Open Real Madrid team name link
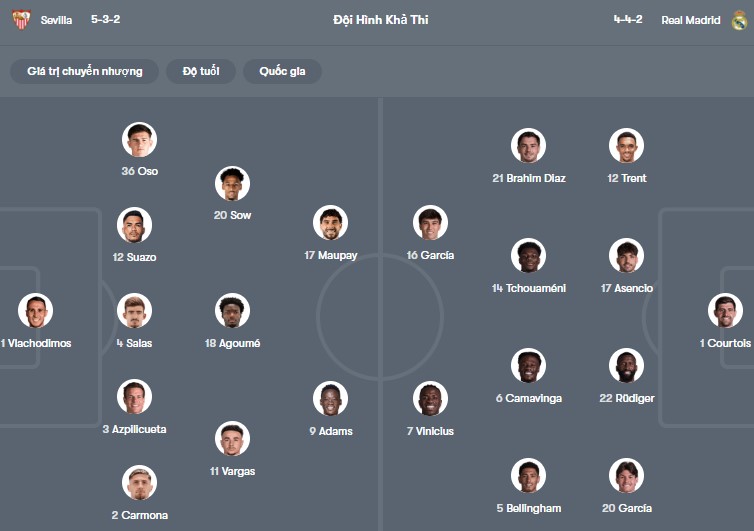 point(691,20)
